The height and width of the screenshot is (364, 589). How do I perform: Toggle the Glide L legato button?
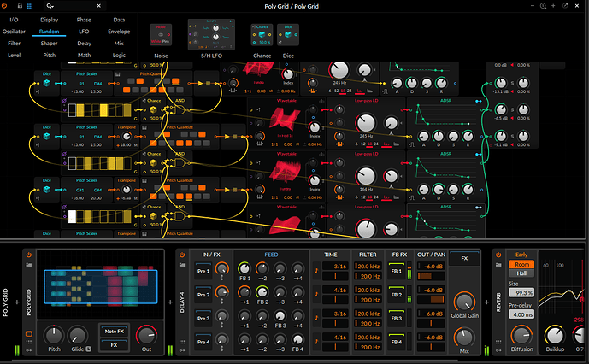point(88,349)
